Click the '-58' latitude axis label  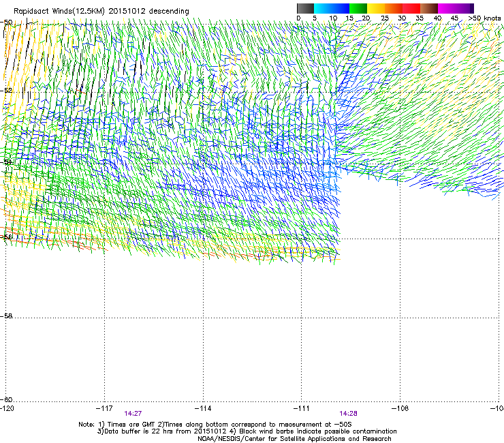coord(6,316)
